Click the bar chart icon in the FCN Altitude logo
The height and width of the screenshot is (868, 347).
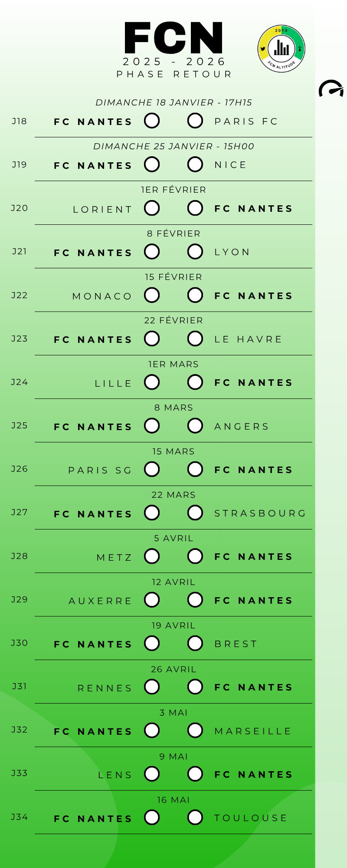[x=282, y=48]
